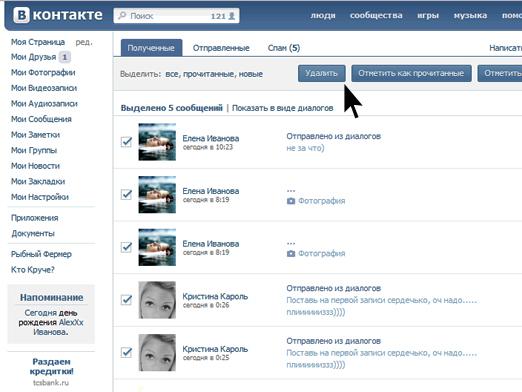Open музыка in top navigation
This screenshot has width=522, height=392.
click(x=470, y=15)
